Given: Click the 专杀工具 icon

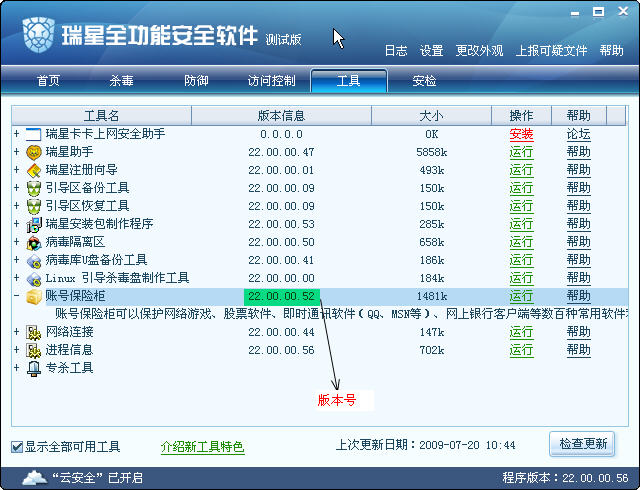Looking at the screenshot, I should [x=34, y=368].
